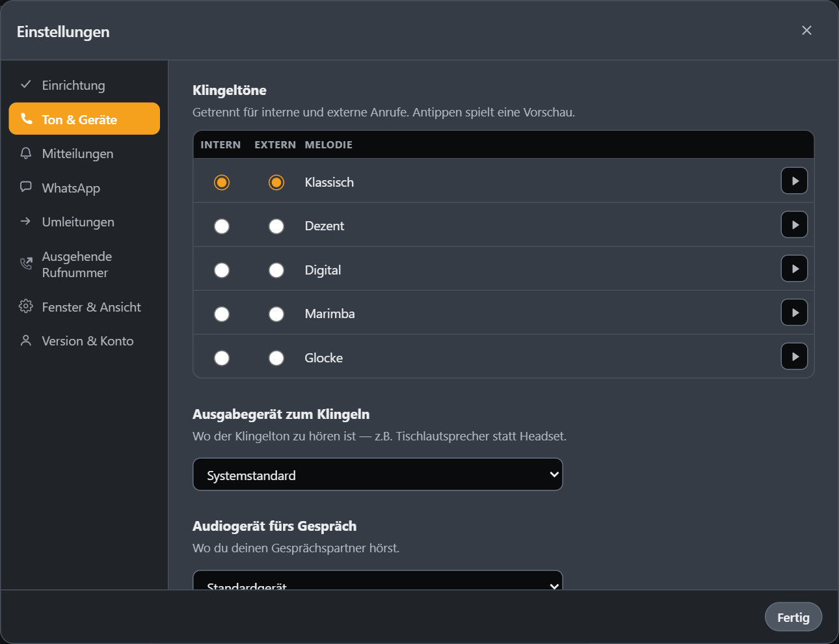The height and width of the screenshot is (644, 839).
Task: Set Dezent for internal calls
Action: [222, 226]
